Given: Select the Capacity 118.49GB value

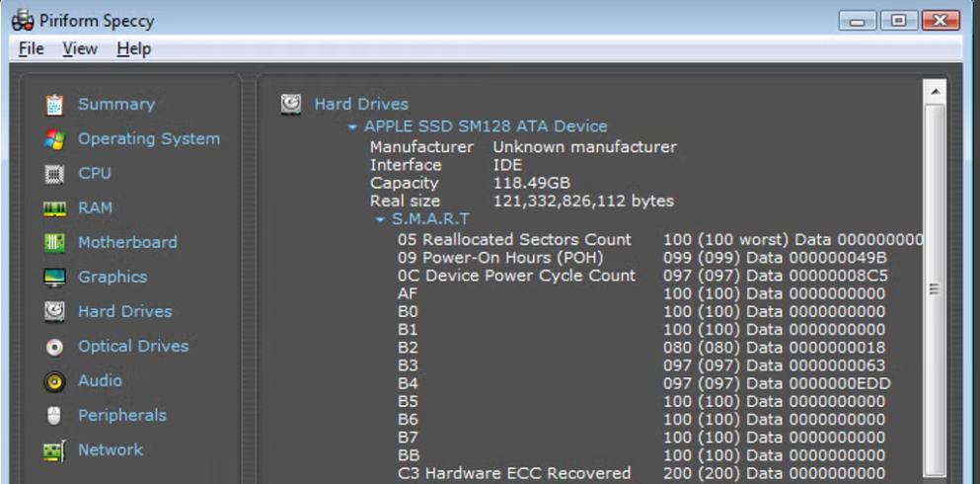Looking at the screenshot, I should pos(532,183).
